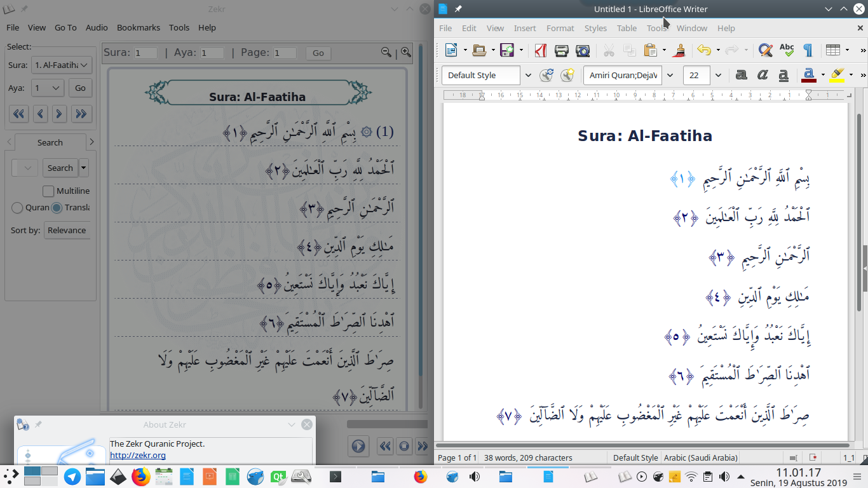Export directly as PDF in Writer

click(541, 50)
